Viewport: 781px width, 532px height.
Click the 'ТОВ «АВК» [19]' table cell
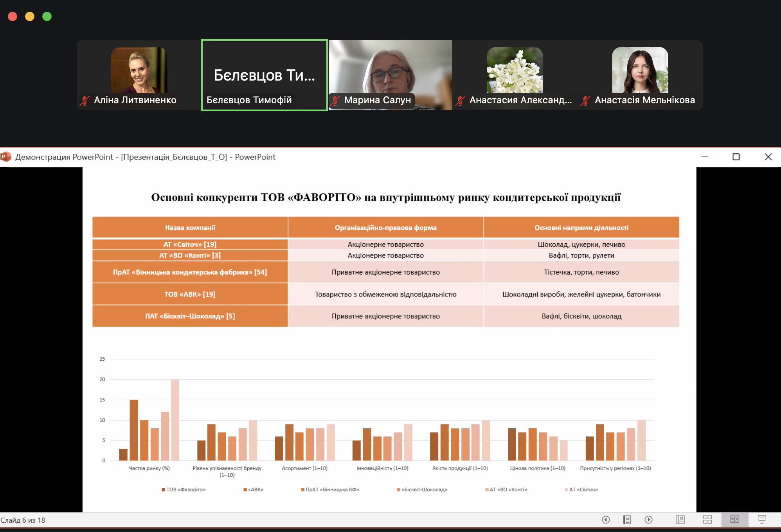[190, 294]
